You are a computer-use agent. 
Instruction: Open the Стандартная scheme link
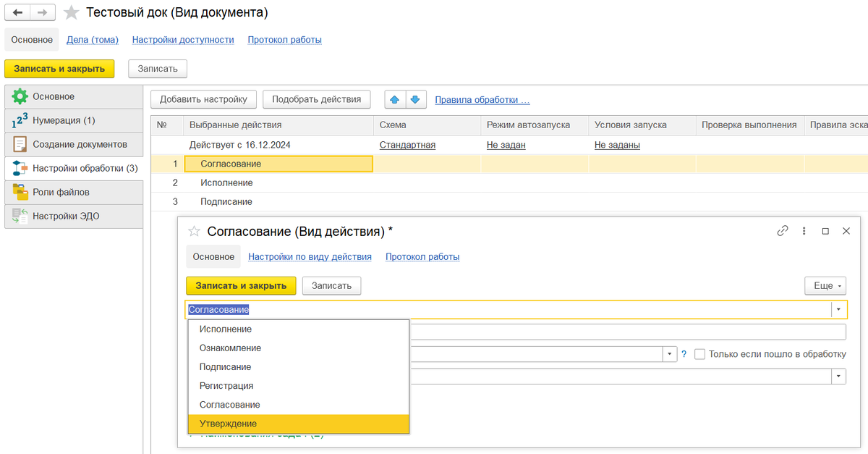(x=407, y=145)
